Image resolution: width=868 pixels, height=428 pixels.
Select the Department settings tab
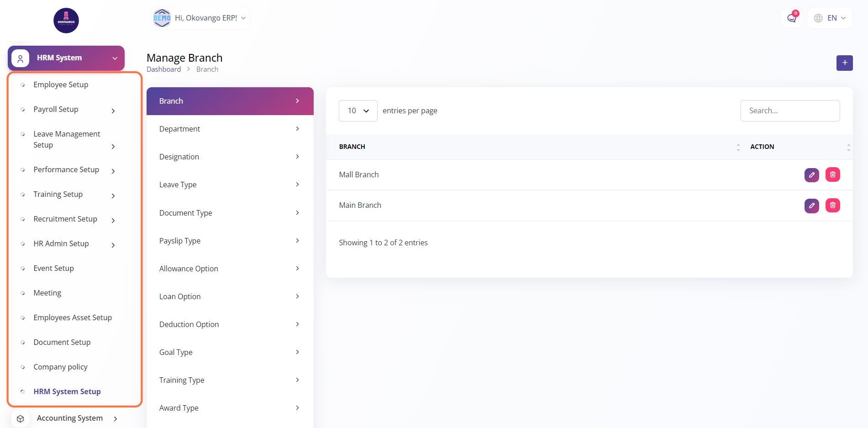pos(230,129)
